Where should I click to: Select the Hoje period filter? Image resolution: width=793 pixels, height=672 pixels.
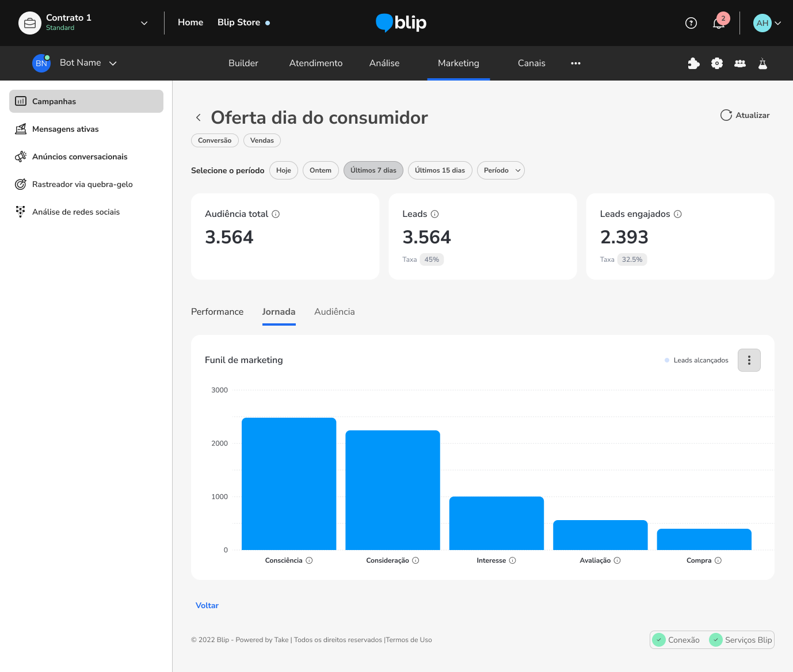[x=283, y=170]
